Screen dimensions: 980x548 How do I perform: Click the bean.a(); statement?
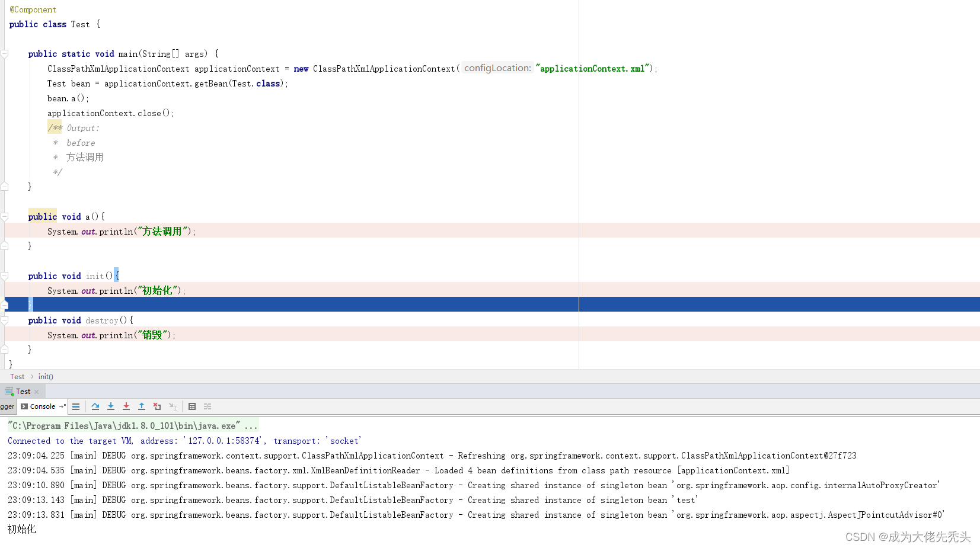[x=68, y=98]
